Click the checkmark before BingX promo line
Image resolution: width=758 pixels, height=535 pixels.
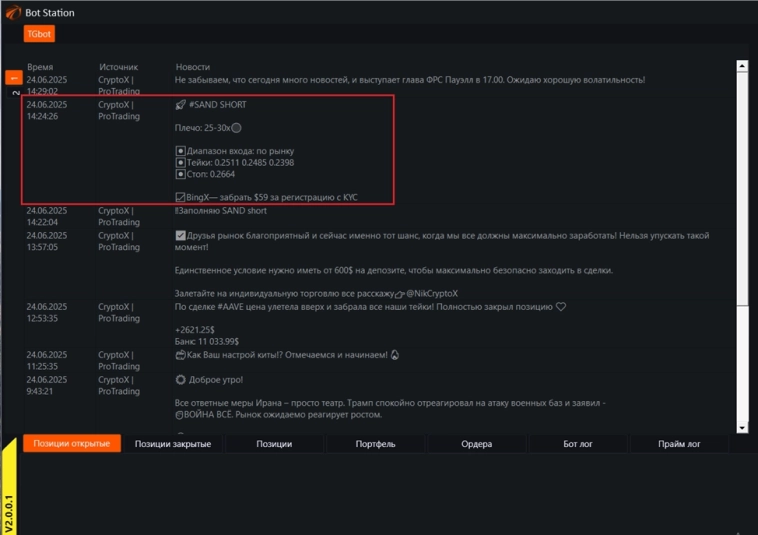(180, 198)
